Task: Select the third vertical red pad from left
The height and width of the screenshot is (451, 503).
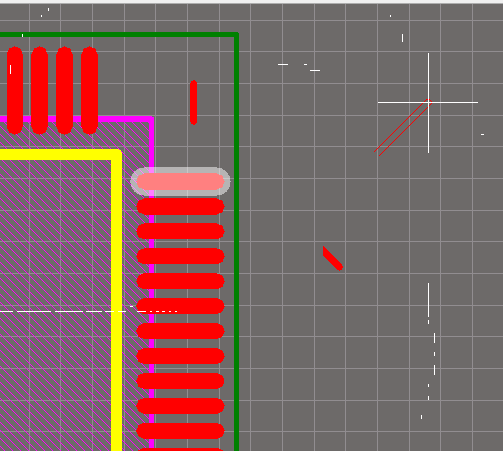Action: (x=64, y=90)
